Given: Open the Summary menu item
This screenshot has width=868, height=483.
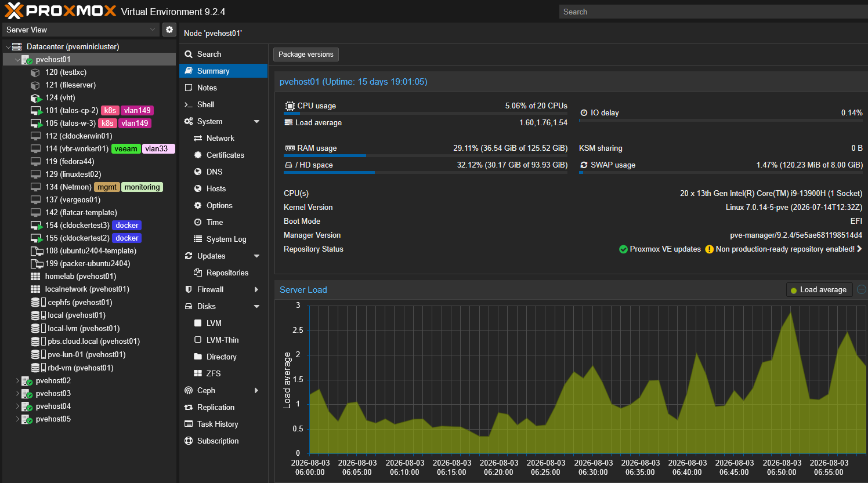Looking at the screenshot, I should click(223, 71).
